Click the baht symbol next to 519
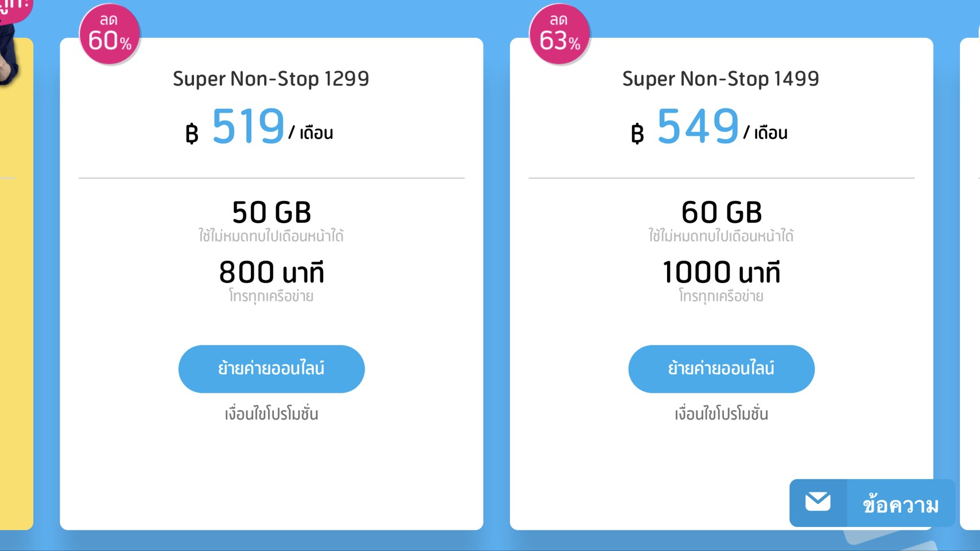980x551 pixels. click(192, 134)
